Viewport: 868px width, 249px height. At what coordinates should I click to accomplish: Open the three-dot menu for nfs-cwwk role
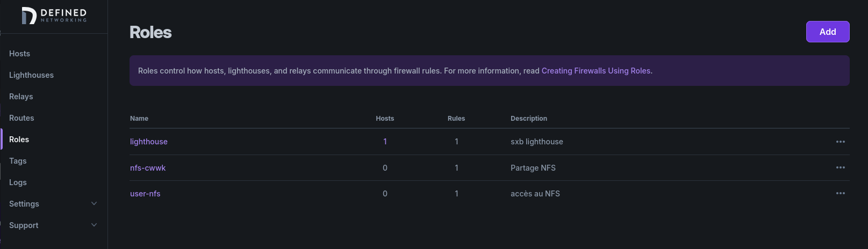(841, 167)
